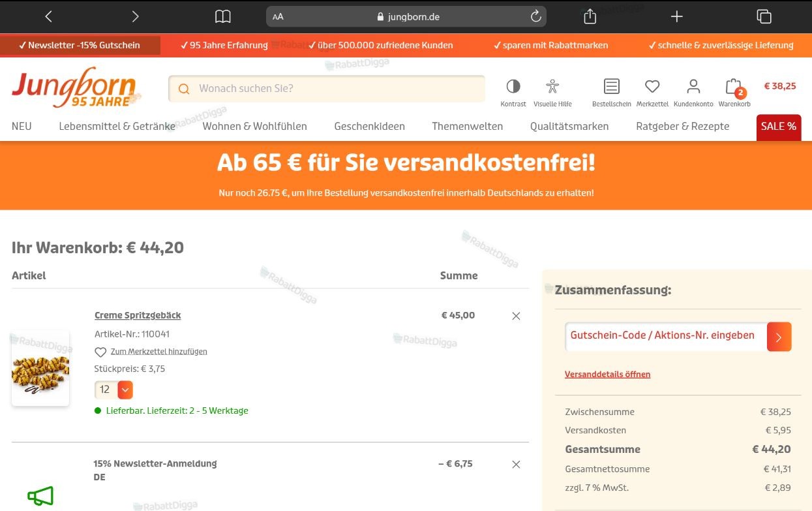Click the header cart total € 38,25
The image size is (812, 511).
[x=780, y=86]
